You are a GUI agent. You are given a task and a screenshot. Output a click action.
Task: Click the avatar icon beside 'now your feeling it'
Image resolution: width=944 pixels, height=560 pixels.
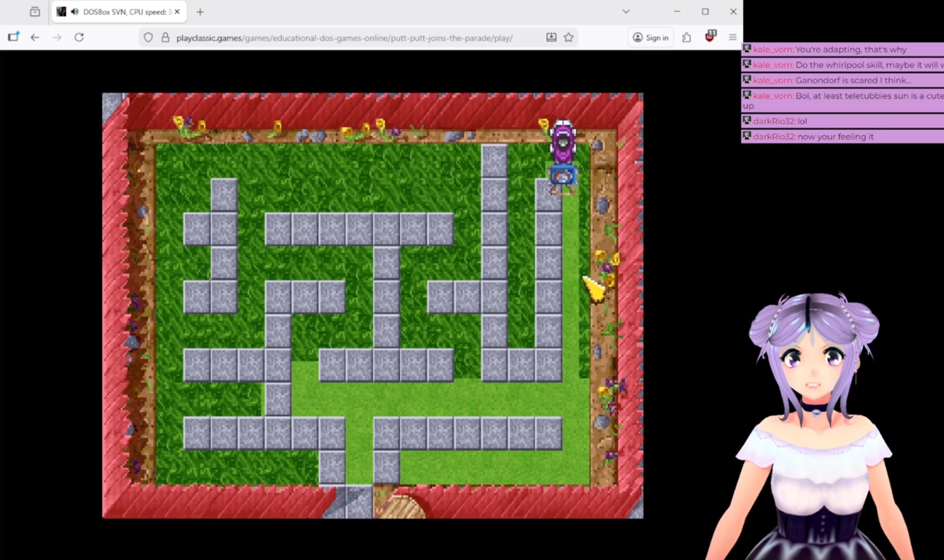click(x=746, y=136)
